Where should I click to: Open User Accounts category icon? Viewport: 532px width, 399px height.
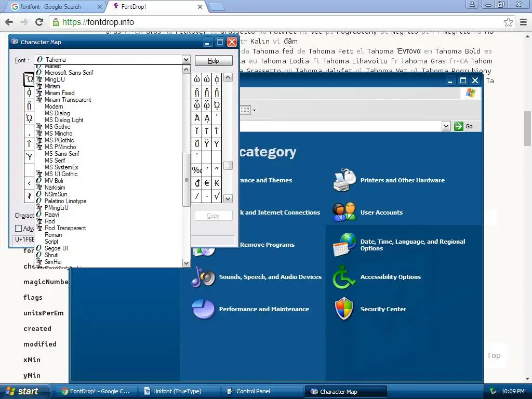pyautogui.click(x=344, y=212)
